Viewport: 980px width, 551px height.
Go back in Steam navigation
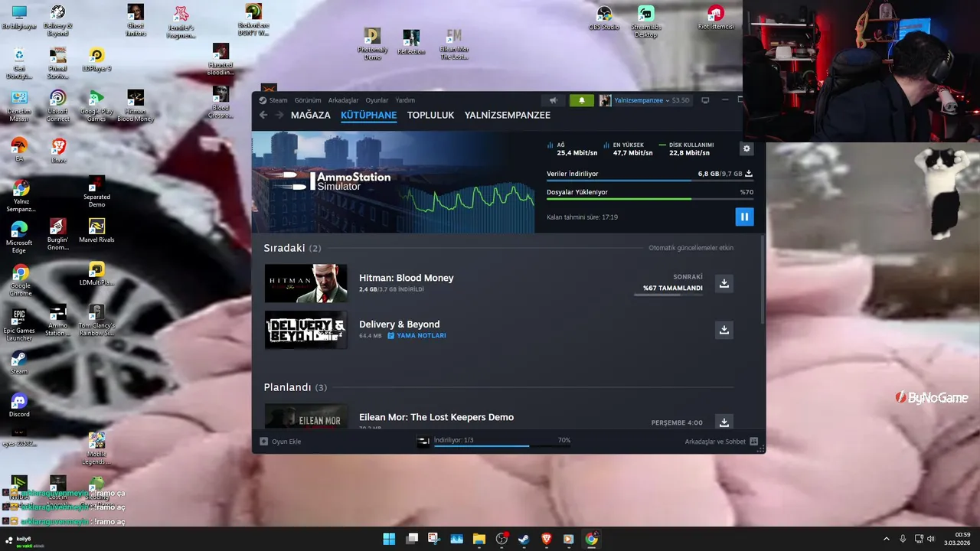[263, 115]
